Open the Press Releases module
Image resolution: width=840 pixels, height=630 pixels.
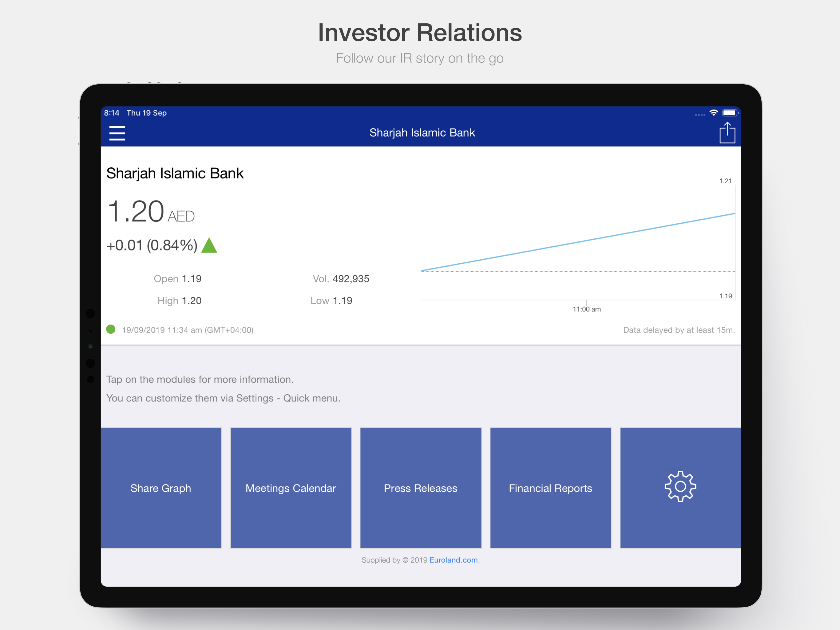(x=421, y=488)
